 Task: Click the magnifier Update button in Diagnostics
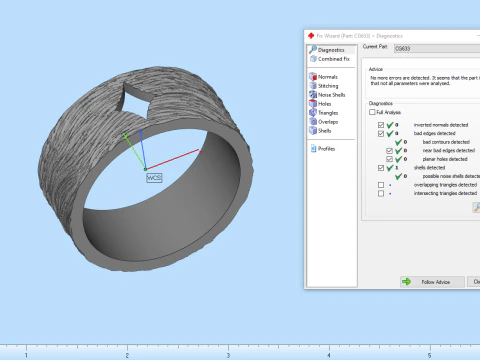476,207
